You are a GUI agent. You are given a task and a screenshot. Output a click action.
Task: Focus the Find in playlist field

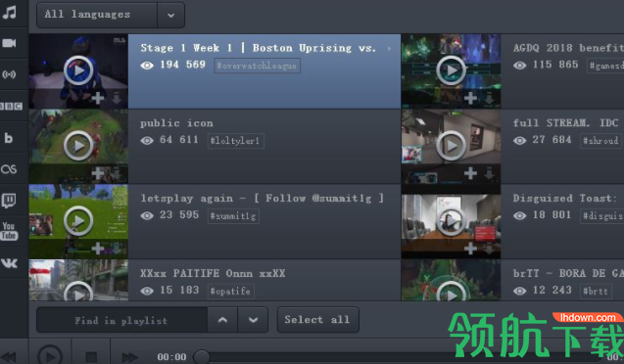pos(121,320)
